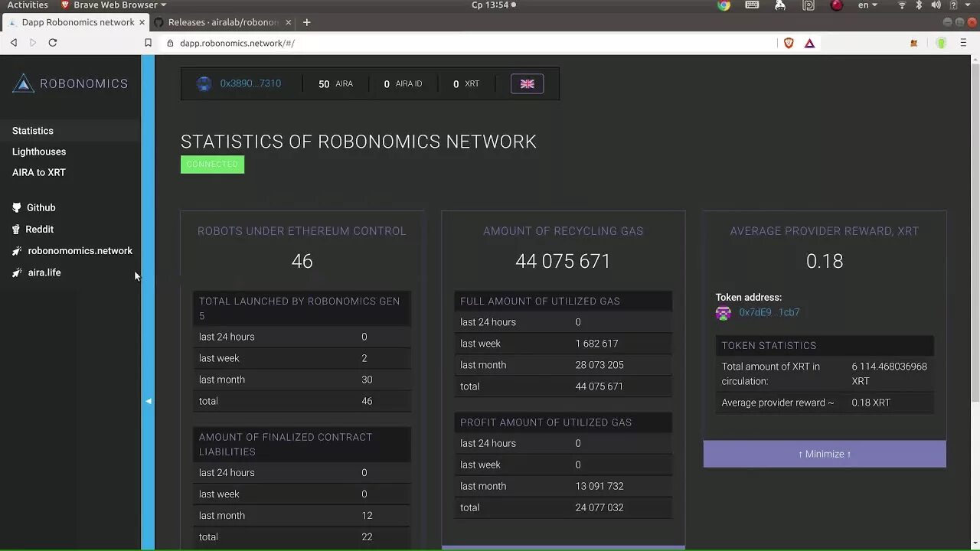
Task: Open the en input language dropdown
Action: click(867, 5)
